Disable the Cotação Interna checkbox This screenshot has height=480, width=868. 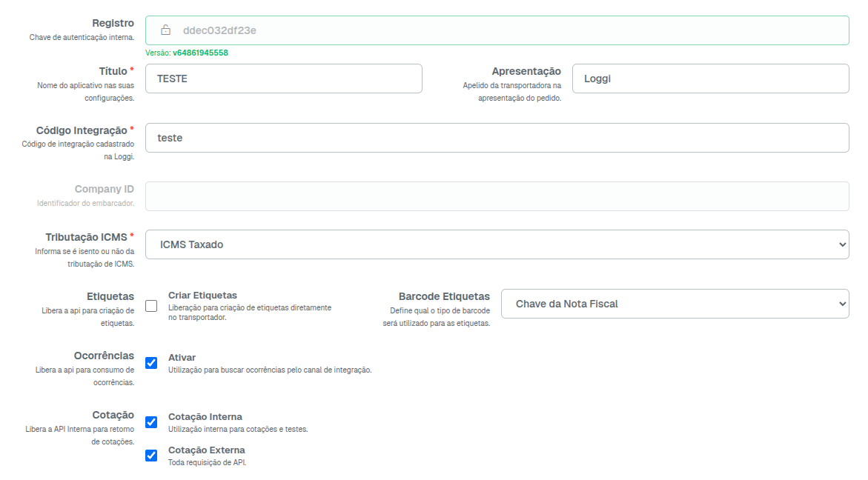point(151,422)
